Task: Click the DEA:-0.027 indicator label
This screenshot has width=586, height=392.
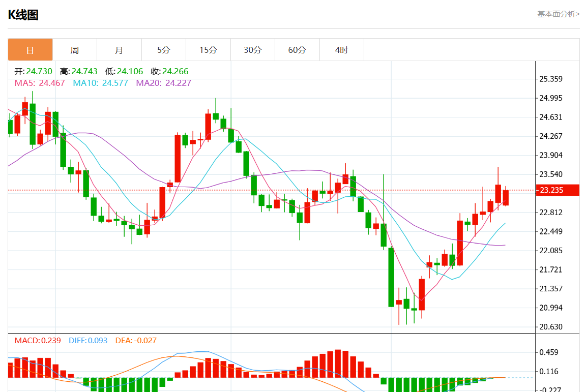Action: (136, 341)
